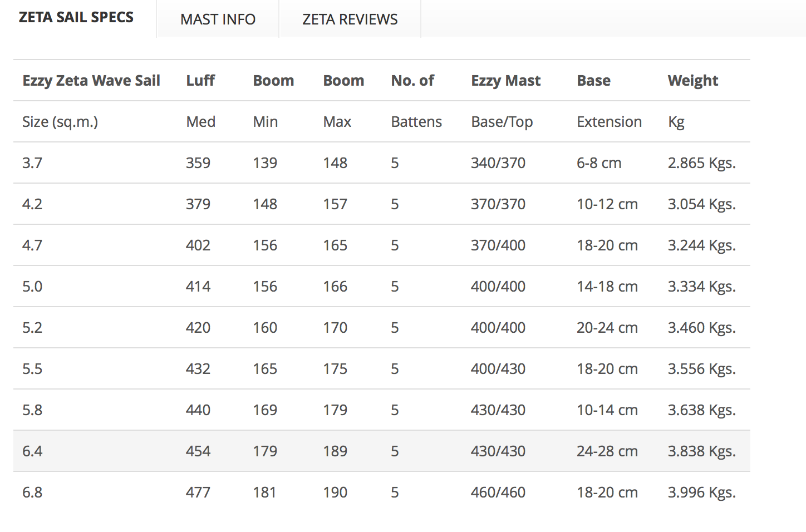Select the 6.8 sail size cell
The image size is (806, 532).
click(x=32, y=492)
